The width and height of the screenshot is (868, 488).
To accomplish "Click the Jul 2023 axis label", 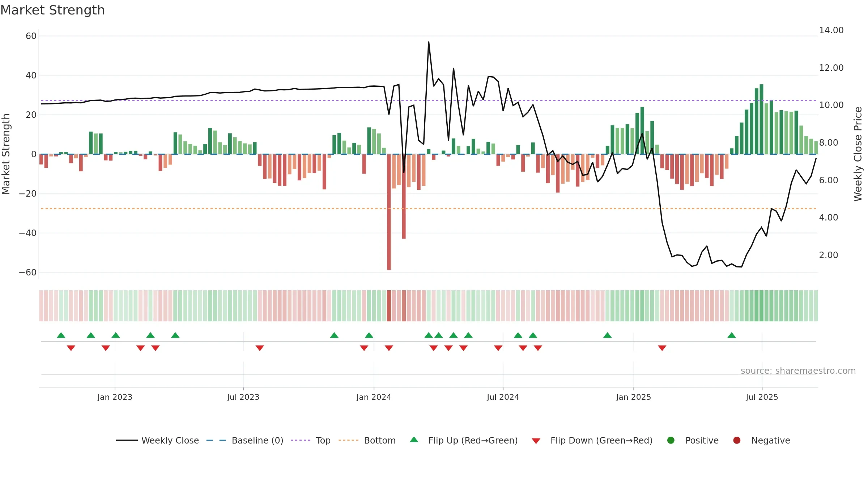I will 243,397.
